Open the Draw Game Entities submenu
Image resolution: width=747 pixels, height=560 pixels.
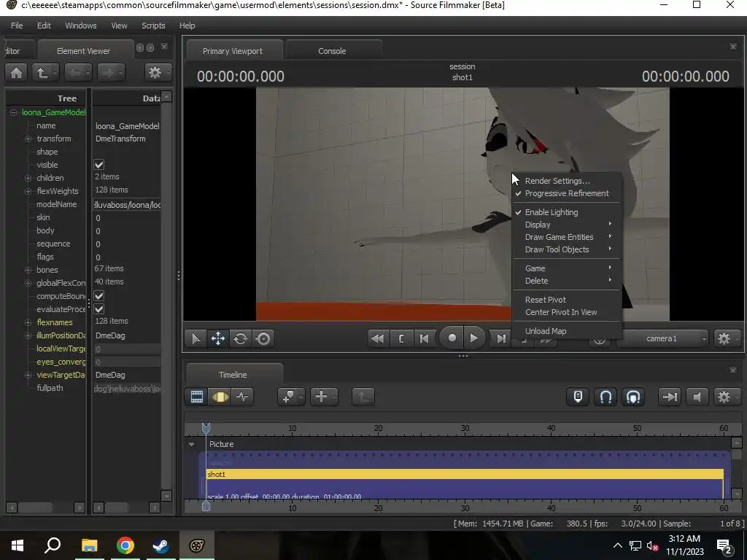click(x=567, y=237)
